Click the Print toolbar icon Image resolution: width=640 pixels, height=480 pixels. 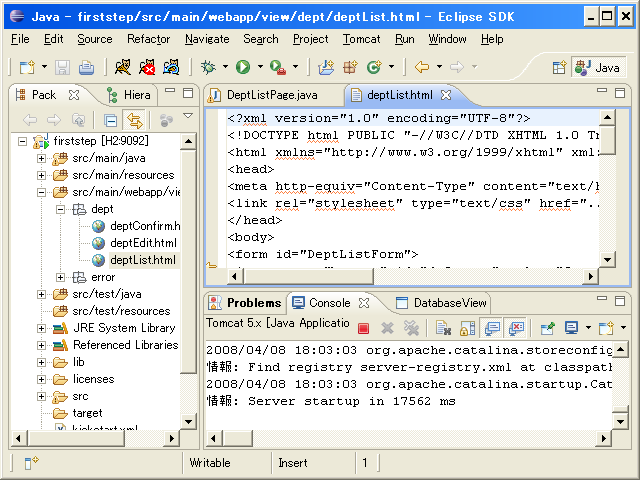pos(87,67)
